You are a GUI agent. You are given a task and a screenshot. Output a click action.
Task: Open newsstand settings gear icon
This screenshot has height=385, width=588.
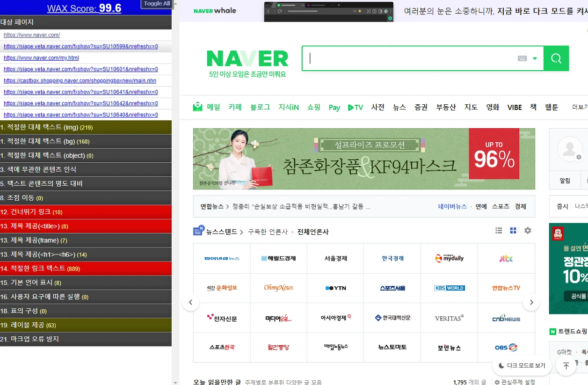pyautogui.click(x=528, y=231)
